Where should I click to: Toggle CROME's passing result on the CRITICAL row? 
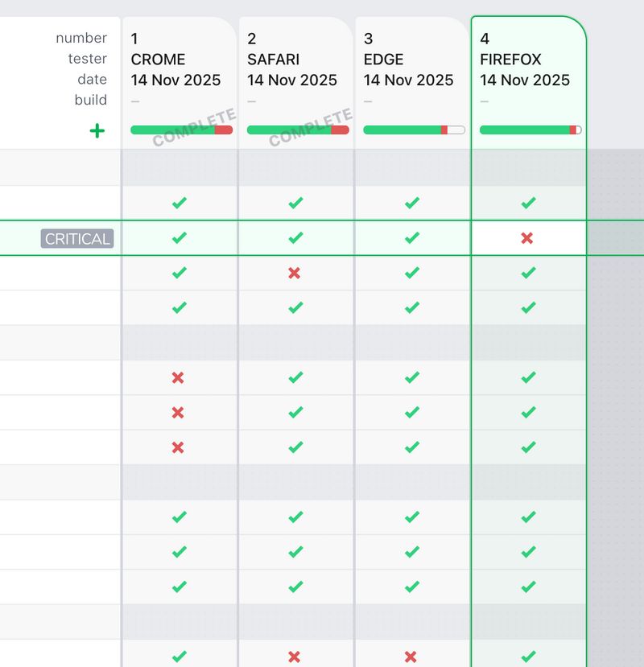[x=179, y=237]
